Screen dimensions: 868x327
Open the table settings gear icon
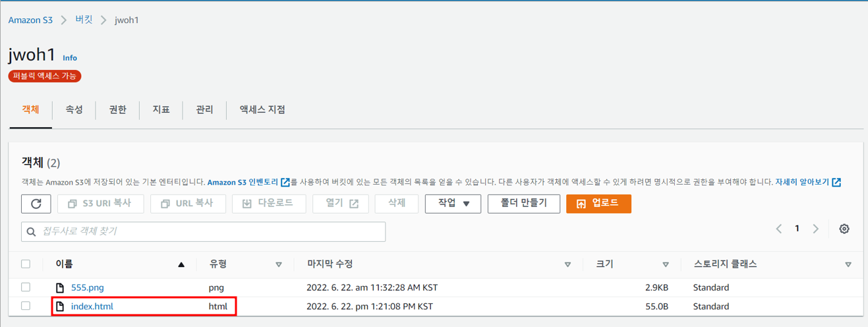pyautogui.click(x=844, y=229)
